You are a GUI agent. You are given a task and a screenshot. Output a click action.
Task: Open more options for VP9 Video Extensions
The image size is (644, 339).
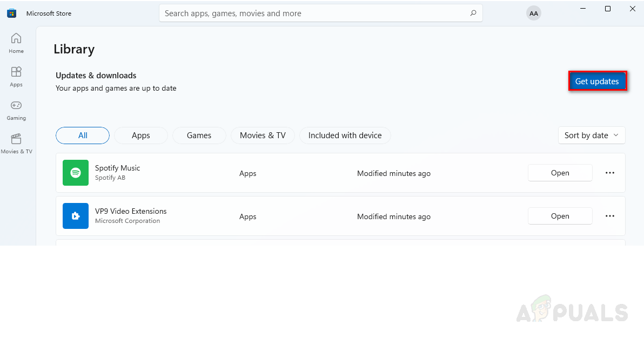(x=610, y=216)
